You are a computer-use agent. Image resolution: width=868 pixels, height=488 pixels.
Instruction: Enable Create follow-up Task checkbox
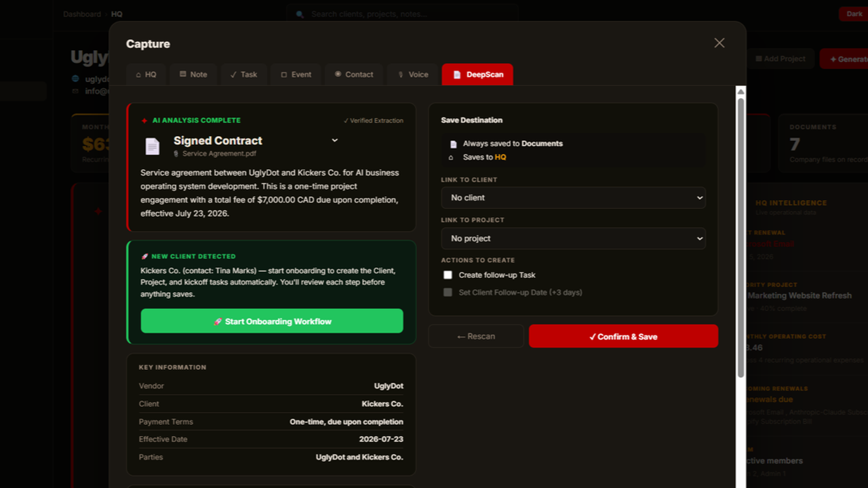coord(448,275)
